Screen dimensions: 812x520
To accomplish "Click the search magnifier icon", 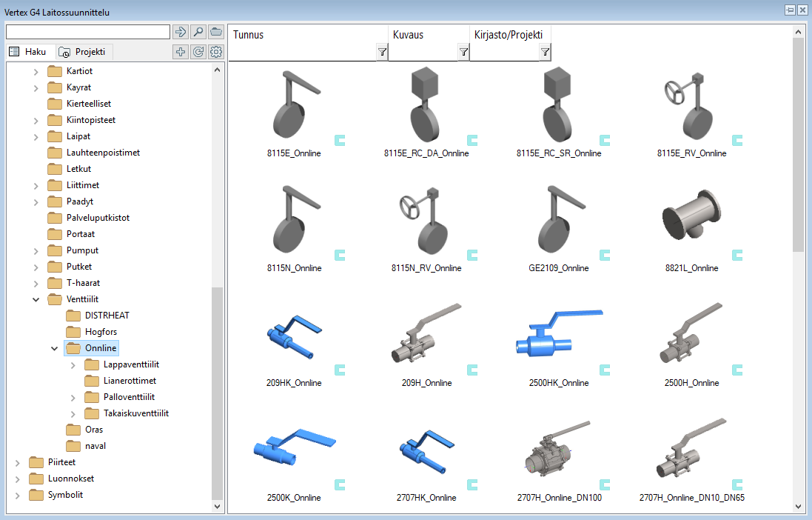I will pyautogui.click(x=198, y=32).
